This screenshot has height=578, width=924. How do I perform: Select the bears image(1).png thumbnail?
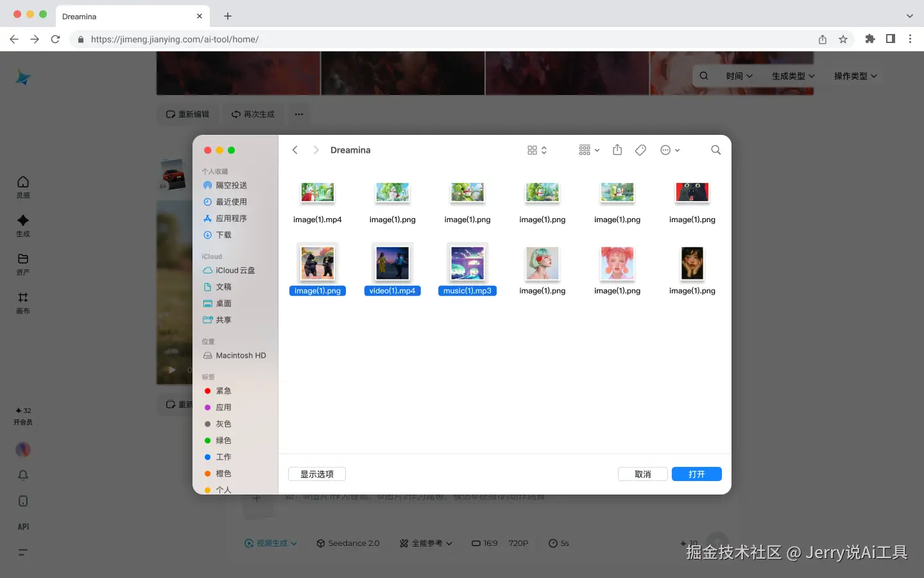coord(318,263)
